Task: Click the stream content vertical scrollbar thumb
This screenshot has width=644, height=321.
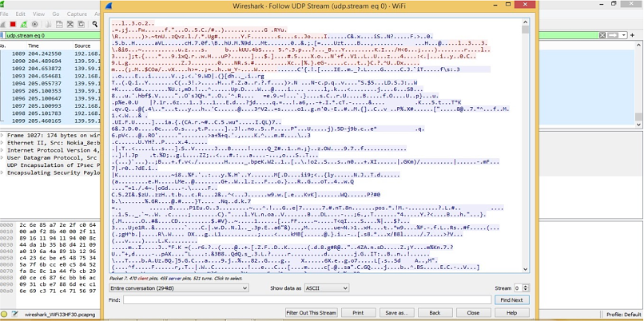Action: click(x=525, y=30)
